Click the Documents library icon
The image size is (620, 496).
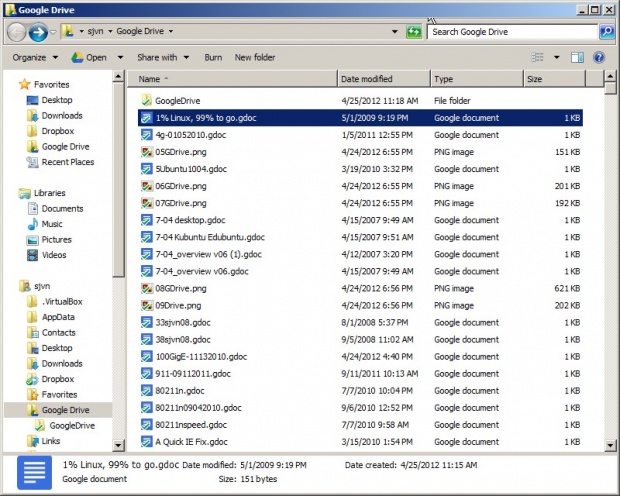(x=32, y=209)
